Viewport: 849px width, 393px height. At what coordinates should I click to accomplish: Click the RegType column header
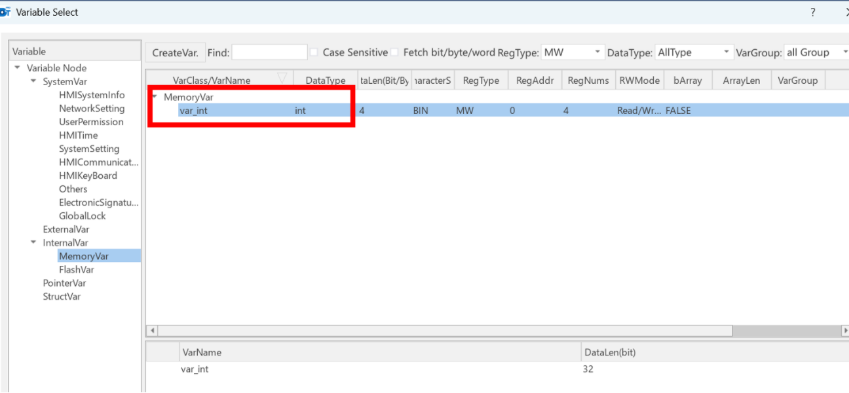tap(481, 80)
